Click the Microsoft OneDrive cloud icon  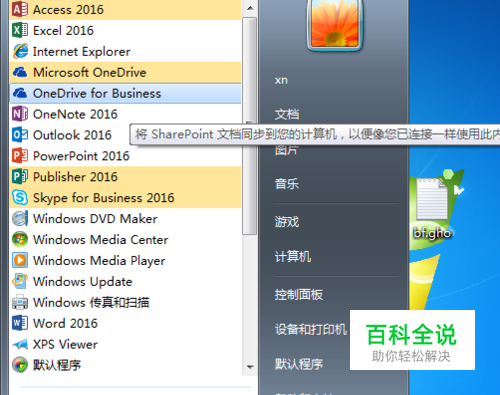point(20,72)
